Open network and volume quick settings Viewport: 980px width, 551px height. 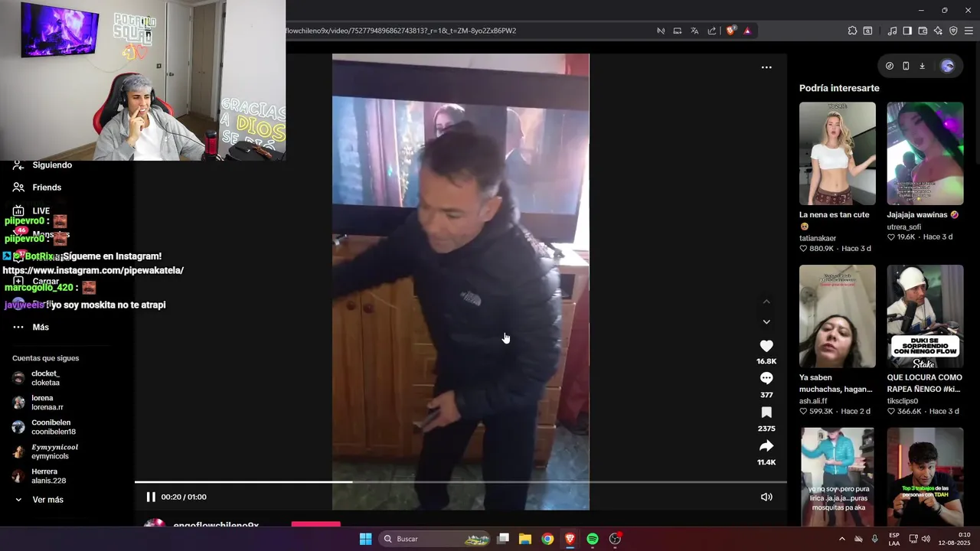pyautogui.click(x=920, y=539)
